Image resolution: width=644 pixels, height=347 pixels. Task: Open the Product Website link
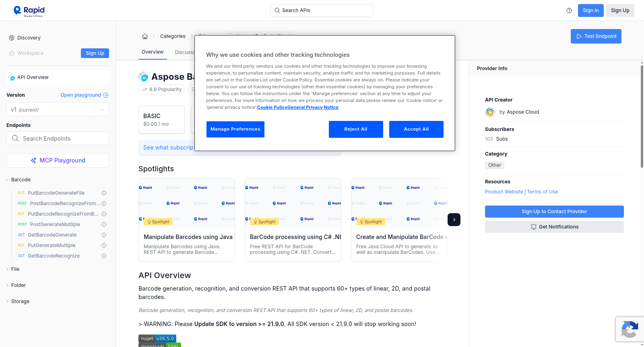pyautogui.click(x=504, y=192)
